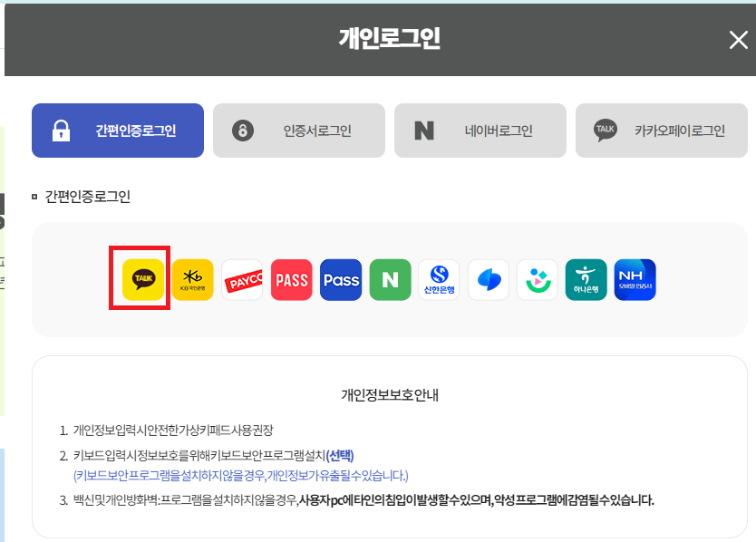Click the blue 키보드보안프로그램 warning text
Viewport: 756px width, 542px height.
coord(240,476)
